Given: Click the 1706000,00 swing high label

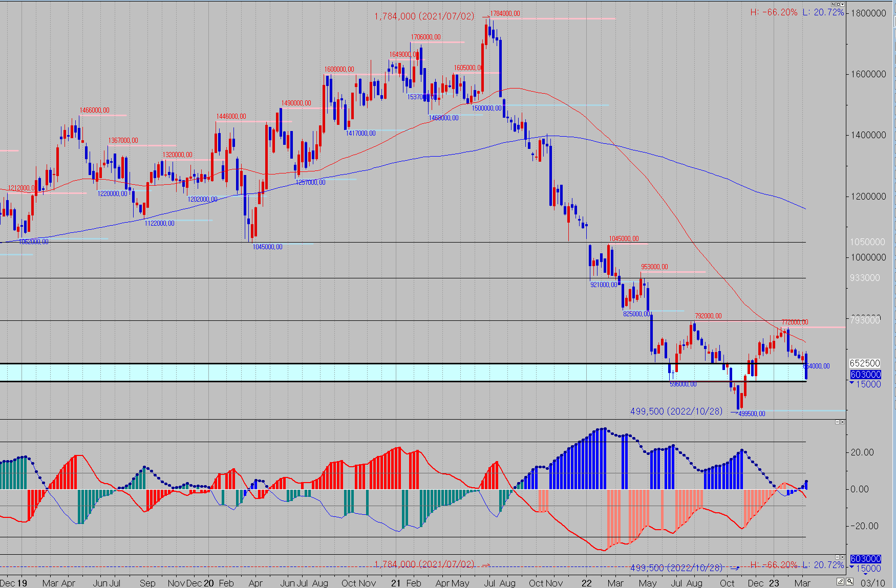Looking at the screenshot, I should 426,37.
